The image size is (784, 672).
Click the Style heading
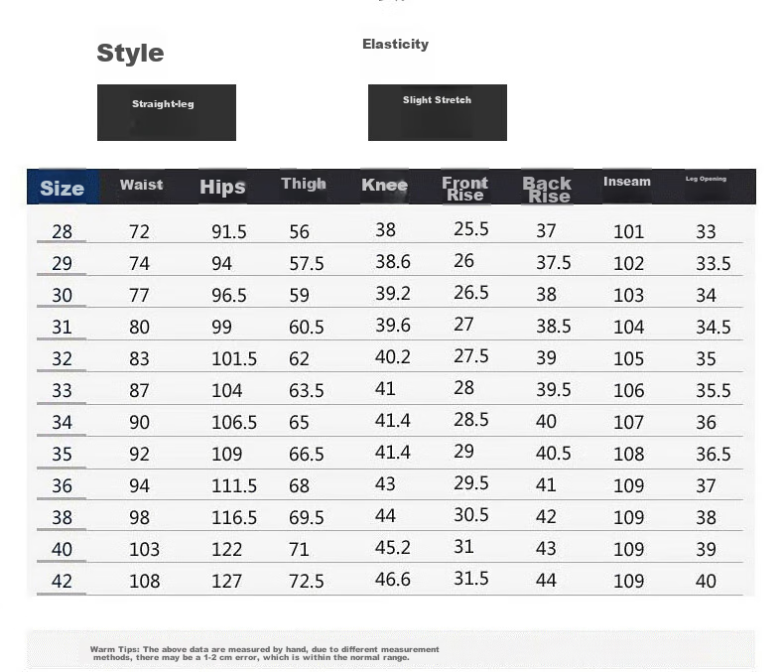click(x=130, y=53)
